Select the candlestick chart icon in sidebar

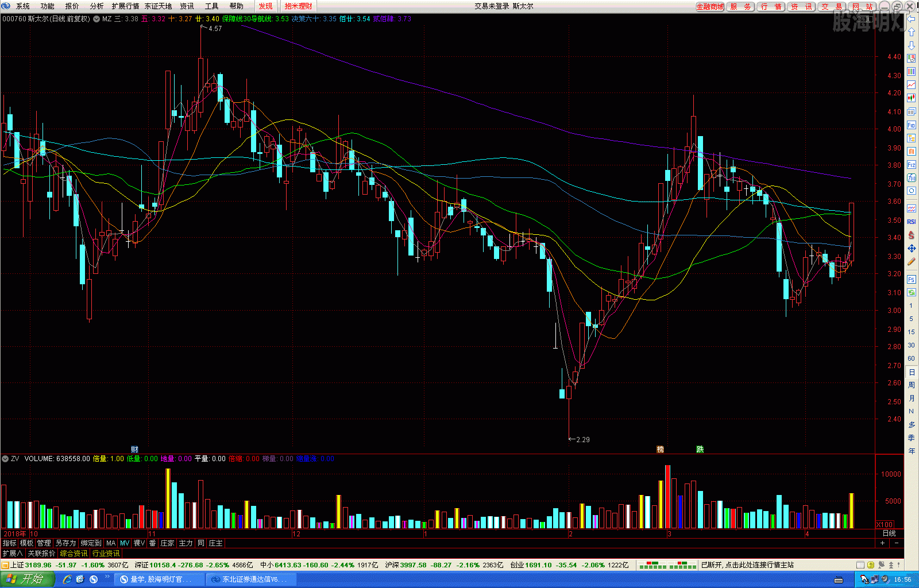(912, 98)
